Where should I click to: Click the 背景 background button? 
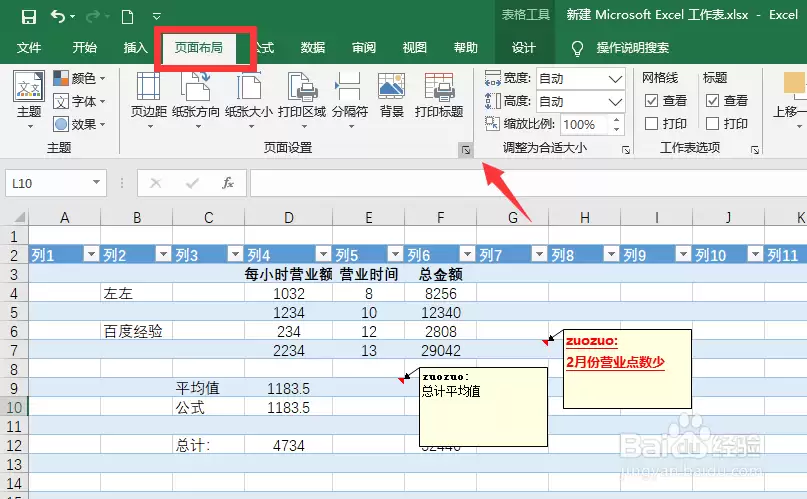tap(392, 96)
